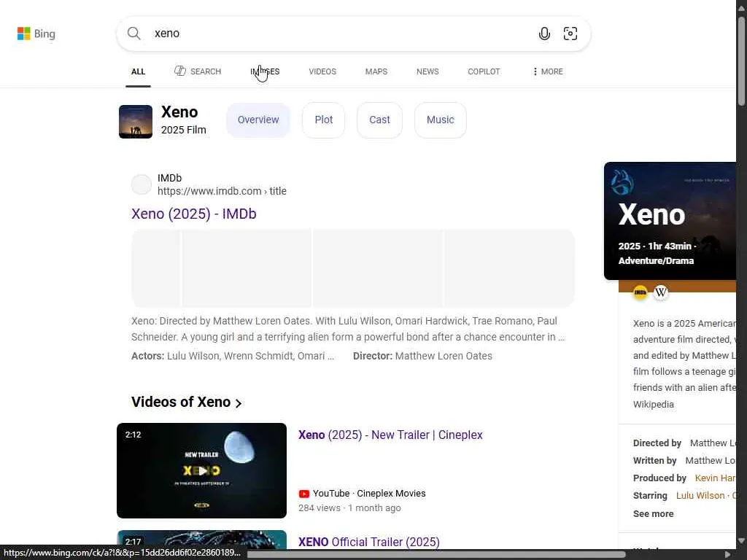Viewport: 747px width, 560px height.
Task: Click scroll-down arrow on vertical scrollbar
Action: click(x=741, y=540)
